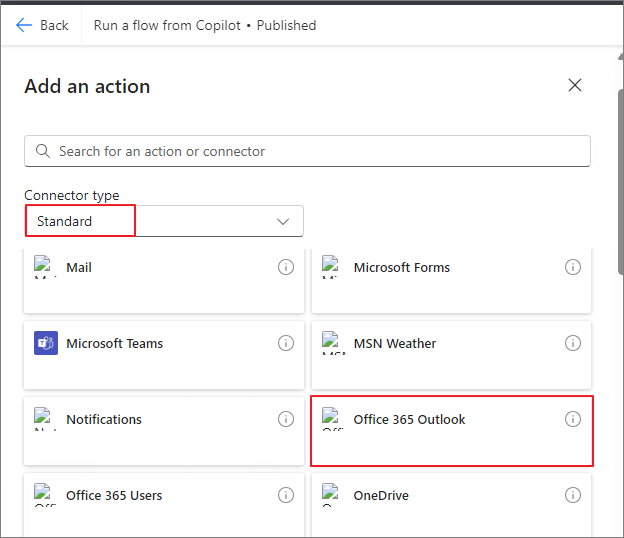Click the vertical scrollbar thumb
The image size is (624, 538).
621,181
